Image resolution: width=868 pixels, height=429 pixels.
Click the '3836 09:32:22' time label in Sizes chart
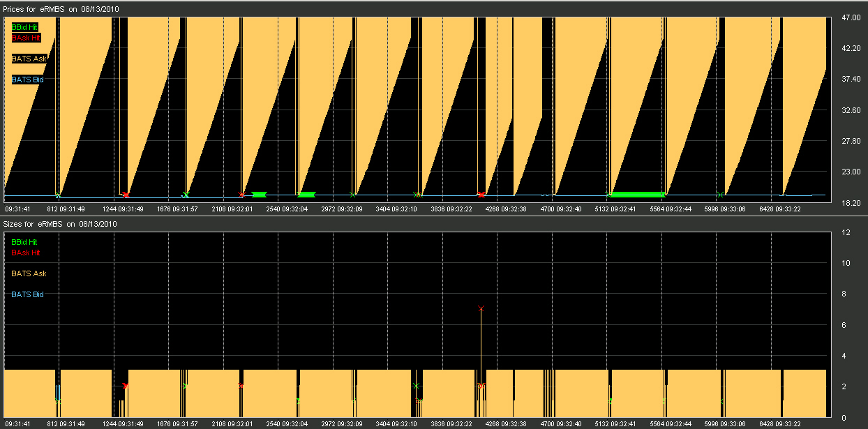(x=451, y=423)
